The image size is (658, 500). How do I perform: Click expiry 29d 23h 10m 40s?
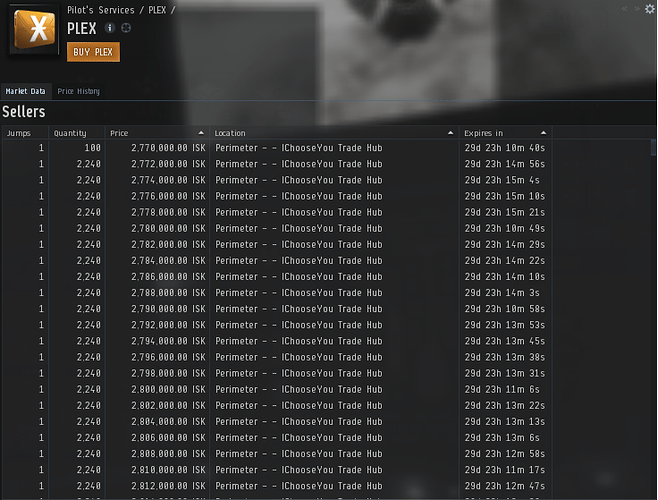pyautogui.click(x=504, y=148)
